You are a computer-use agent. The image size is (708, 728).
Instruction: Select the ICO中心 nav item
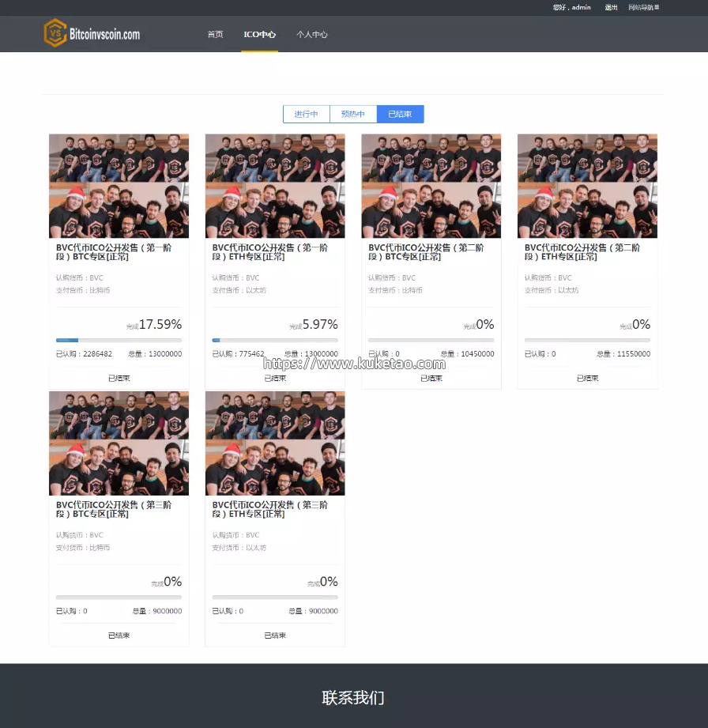(259, 34)
